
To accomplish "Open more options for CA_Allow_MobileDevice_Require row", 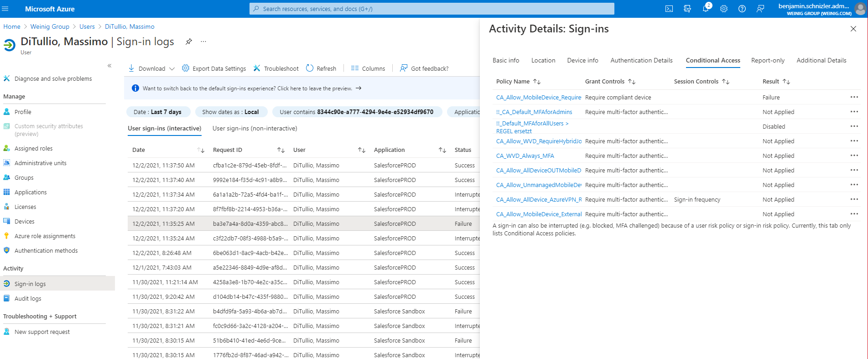I will [x=854, y=97].
